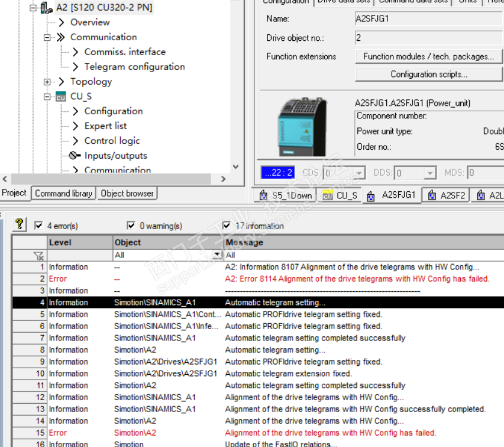Viewport: 504px width, 447px height.
Task: Click the CU_S tab icon
Action: (328, 195)
